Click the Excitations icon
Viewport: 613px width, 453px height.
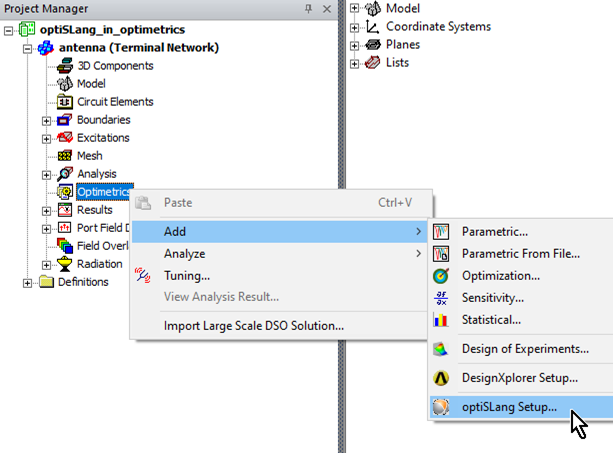point(65,138)
